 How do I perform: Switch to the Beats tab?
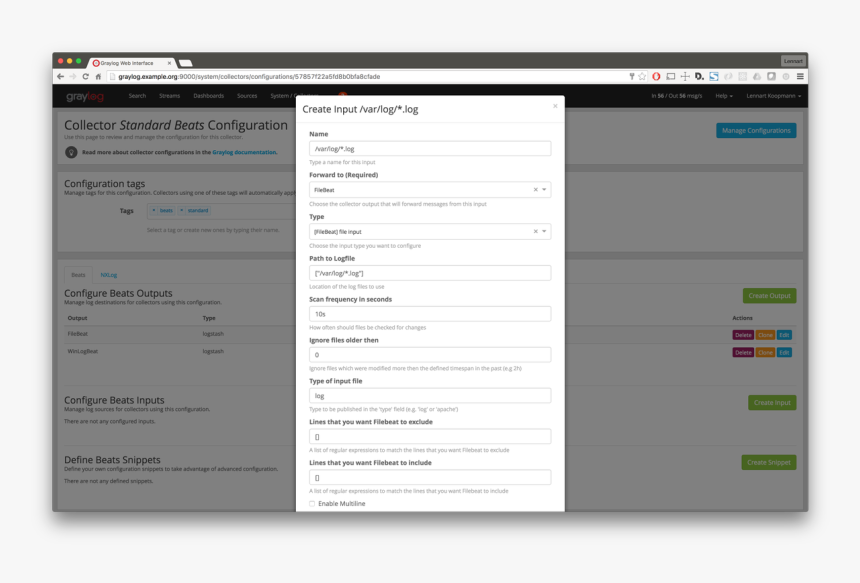point(78,275)
